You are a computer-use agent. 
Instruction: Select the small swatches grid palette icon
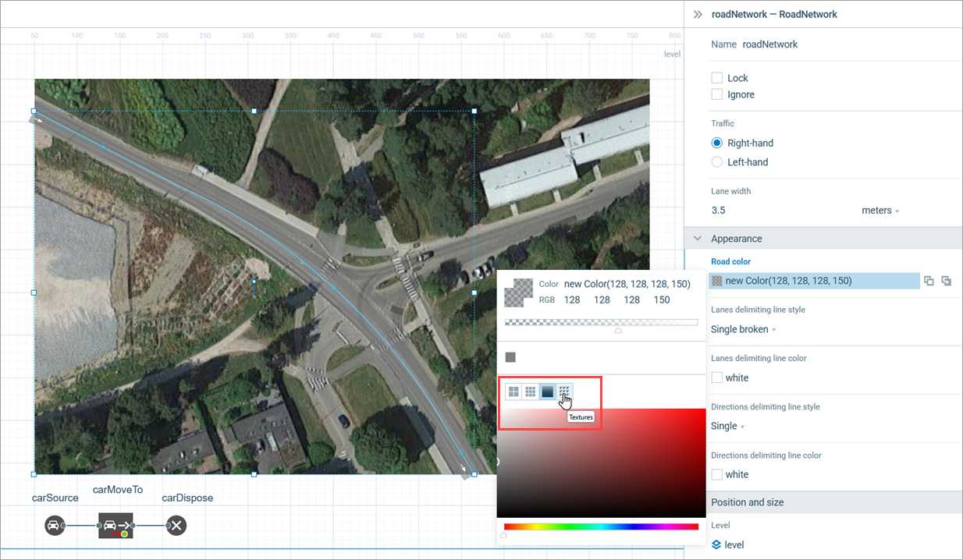(530, 392)
